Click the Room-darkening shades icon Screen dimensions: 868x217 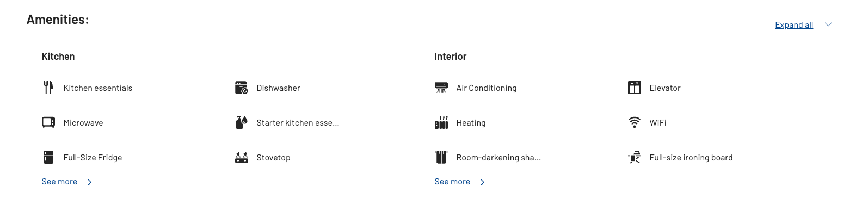[441, 157]
